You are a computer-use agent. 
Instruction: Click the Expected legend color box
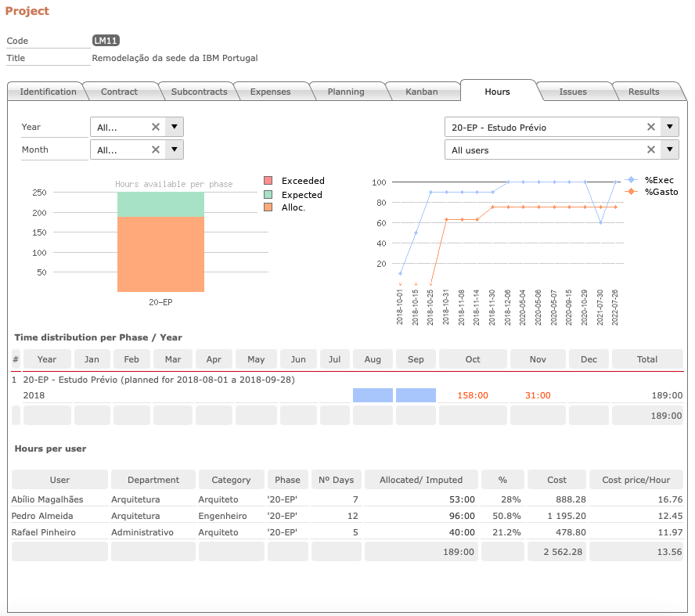click(x=268, y=194)
